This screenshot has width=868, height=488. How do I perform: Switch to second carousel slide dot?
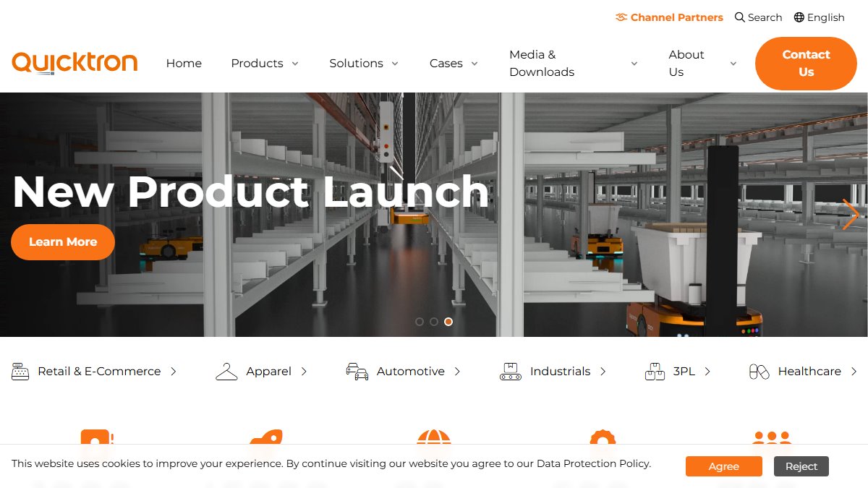(x=434, y=322)
